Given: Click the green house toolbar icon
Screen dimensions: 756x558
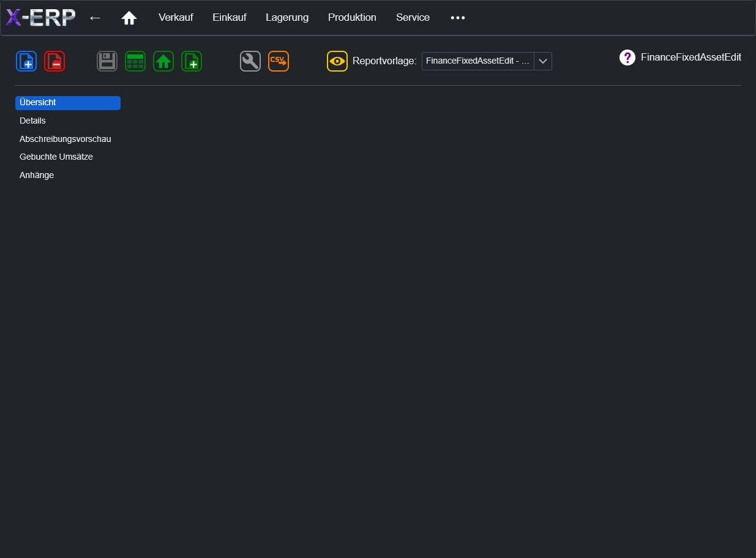Looking at the screenshot, I should pyautogui.click(x=163, y=61).
